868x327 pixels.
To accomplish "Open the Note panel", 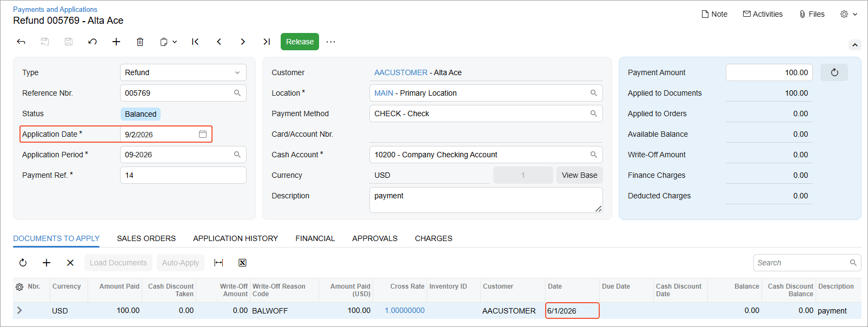I will [714, 14].
